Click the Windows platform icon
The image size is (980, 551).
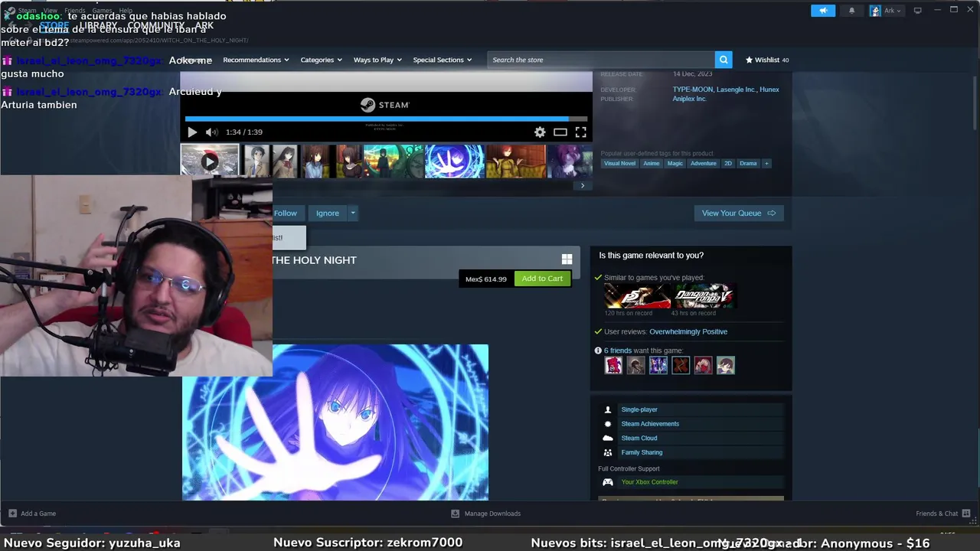(567, 260)
